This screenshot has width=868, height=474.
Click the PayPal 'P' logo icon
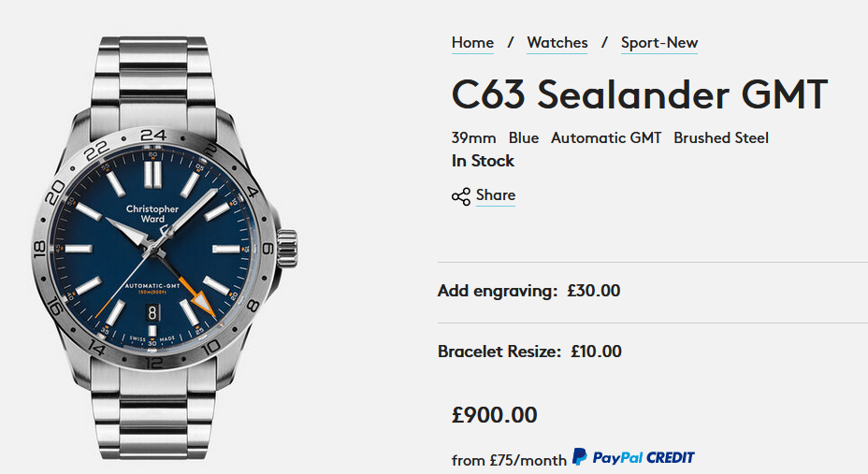pyautogui.click(x=580, y=457)
